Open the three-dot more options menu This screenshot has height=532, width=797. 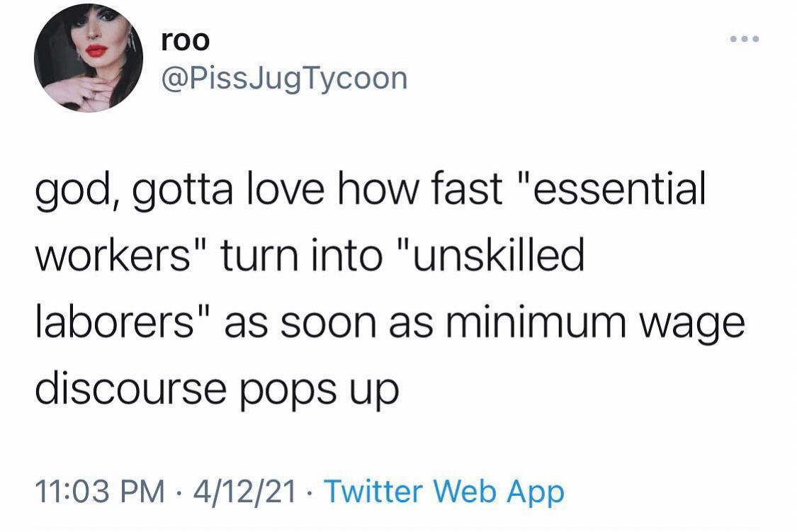tap(745, 40)
